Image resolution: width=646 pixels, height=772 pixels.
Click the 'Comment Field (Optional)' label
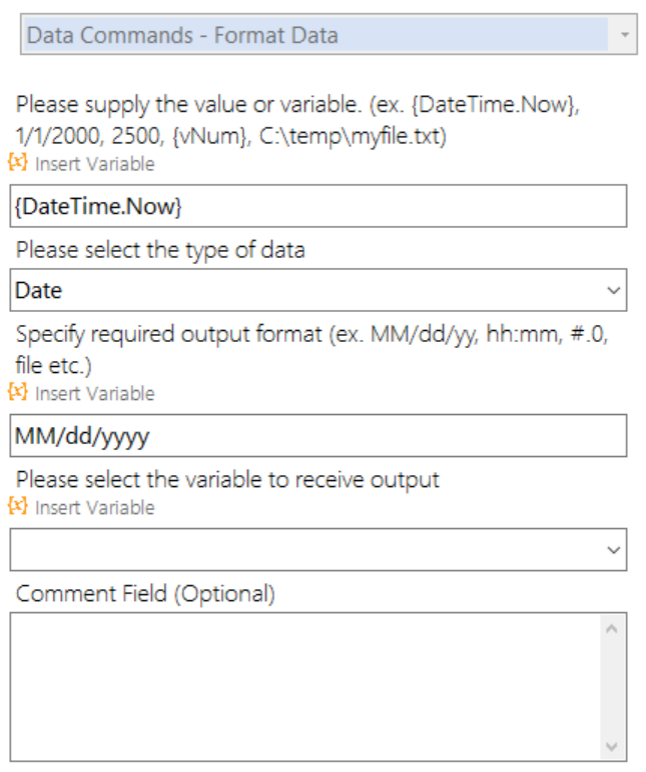[145, 594]
